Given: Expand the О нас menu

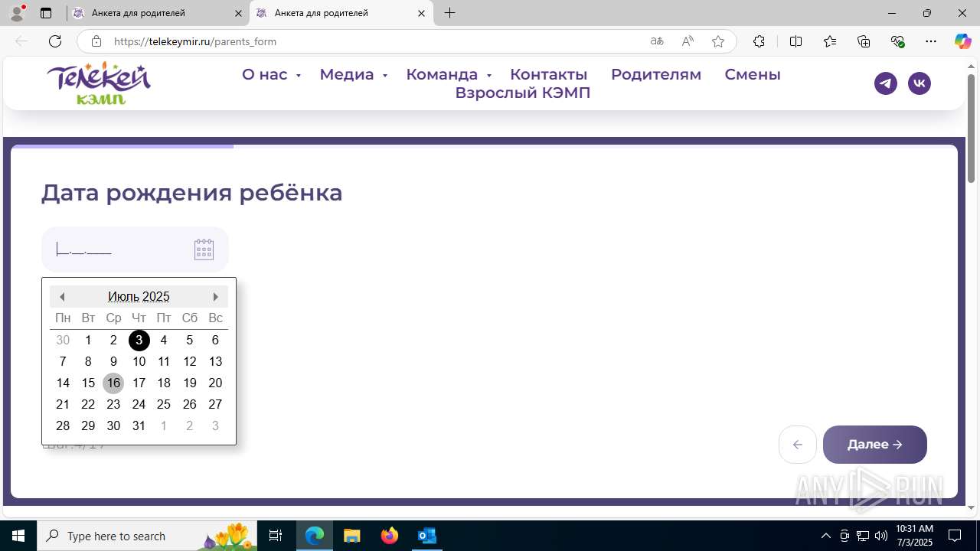Looking at the screenshot, I should pos(271,74).
